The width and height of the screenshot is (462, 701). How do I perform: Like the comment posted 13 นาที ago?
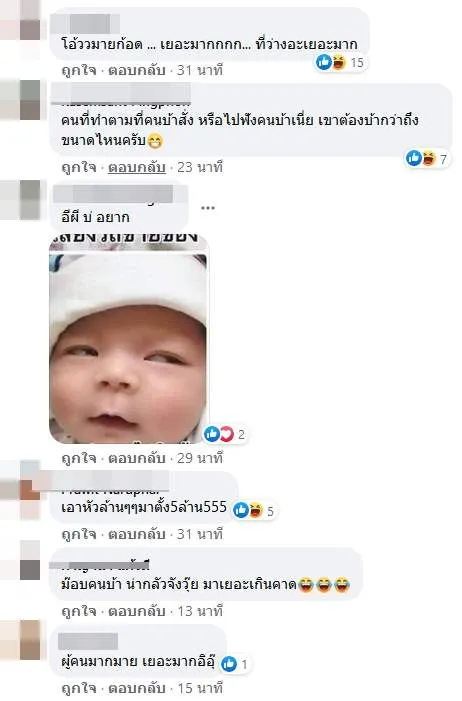[x=79, y=611]
